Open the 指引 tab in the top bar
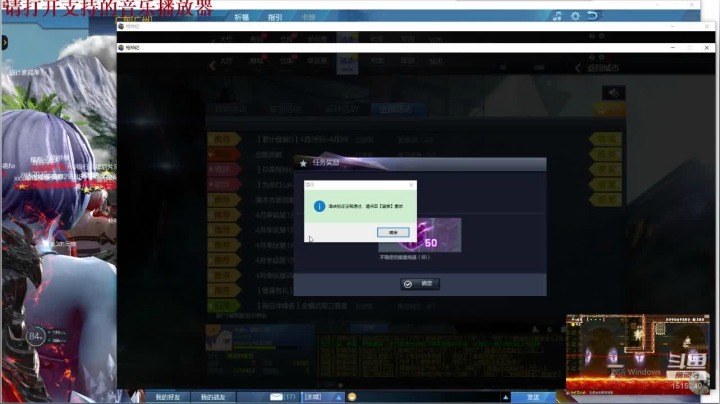 point(275,17)
